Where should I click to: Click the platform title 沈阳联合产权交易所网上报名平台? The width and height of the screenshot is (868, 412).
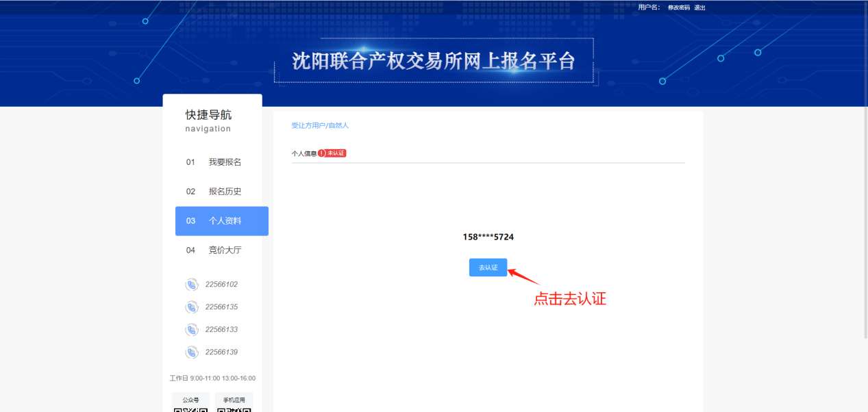click(x=434, y=62)
